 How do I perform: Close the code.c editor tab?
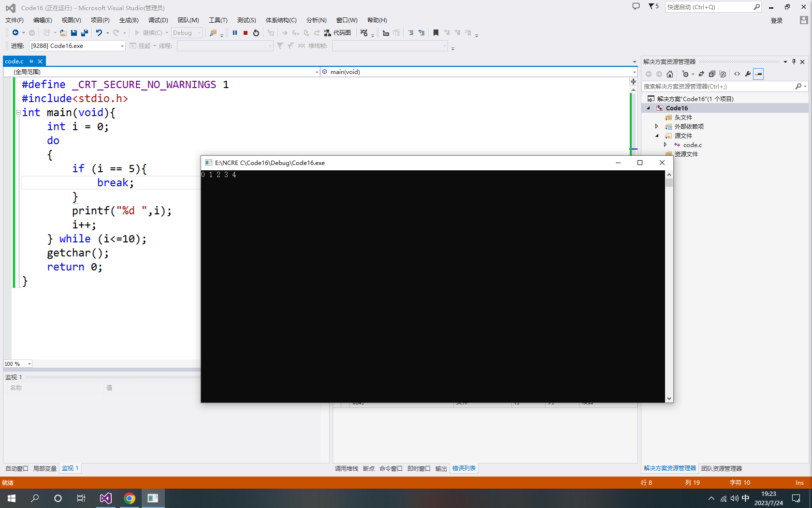tap(40, 61)
